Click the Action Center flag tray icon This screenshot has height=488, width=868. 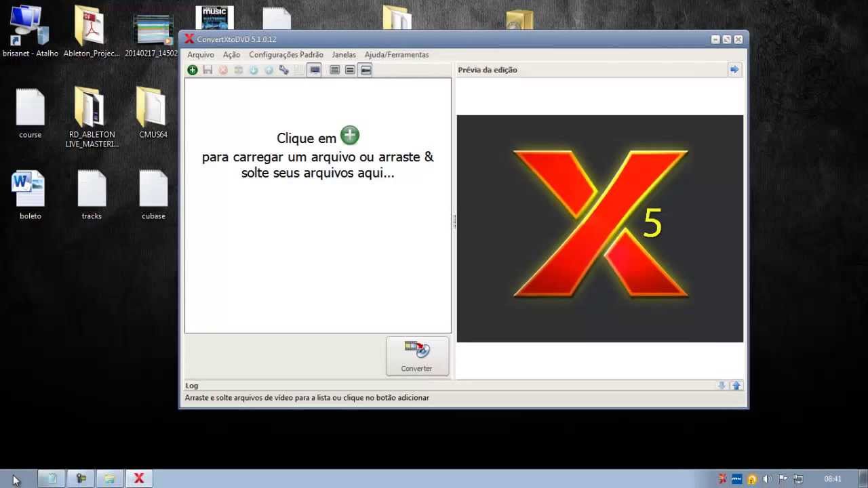(x=782, y=479)
